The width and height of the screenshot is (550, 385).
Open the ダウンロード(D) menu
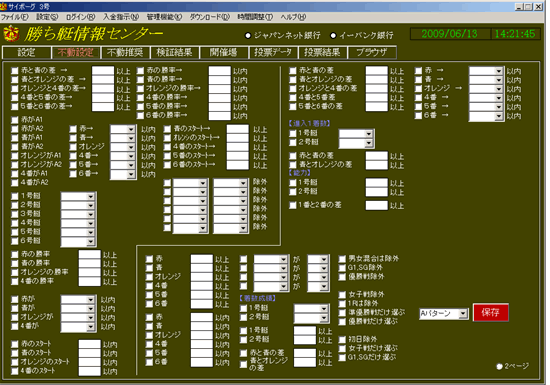point(209,17)
